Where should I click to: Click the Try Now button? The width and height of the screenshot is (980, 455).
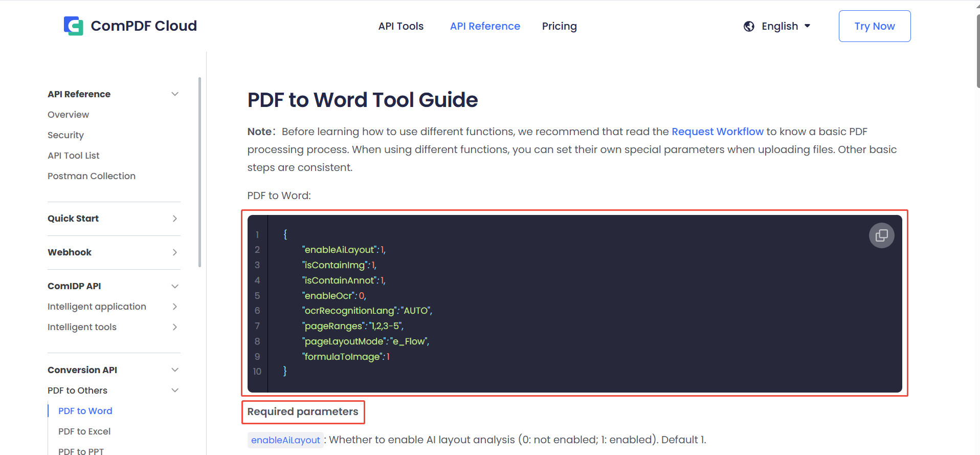[x=875, y=26]
